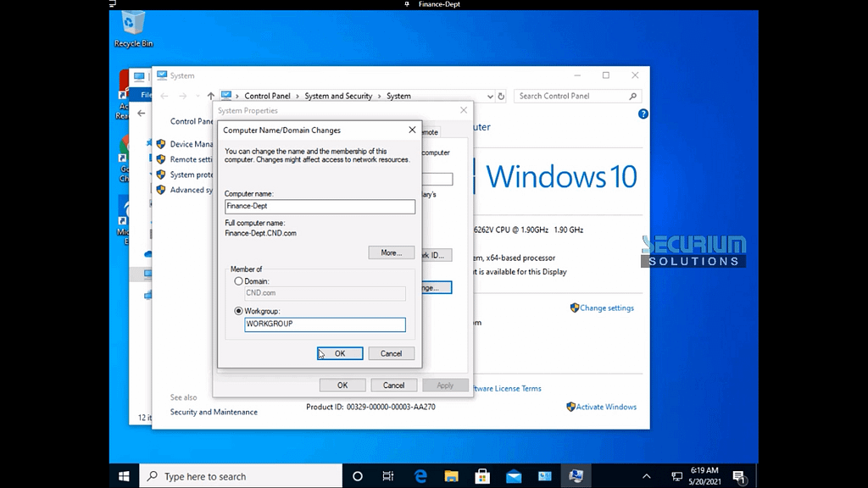Viewport: 868px width, 488px height.
Task: Open the Mail app from the taskbar
Action: point(514,476)
